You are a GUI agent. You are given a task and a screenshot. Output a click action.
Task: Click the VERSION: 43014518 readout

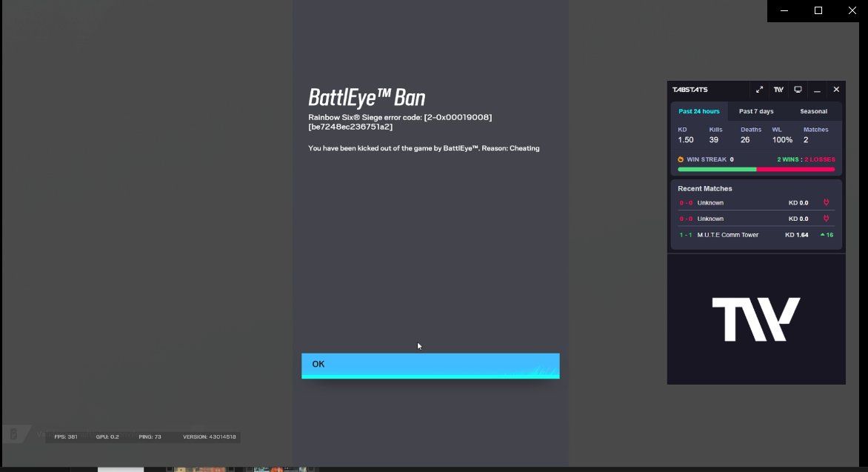tap(210, 437)
